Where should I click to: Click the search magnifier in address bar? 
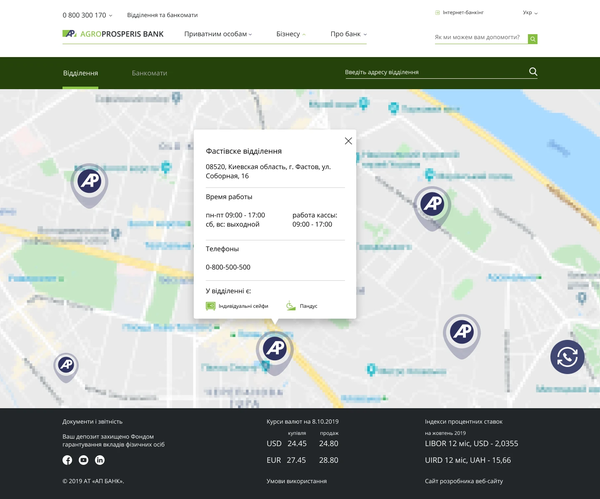click(533, 72)
